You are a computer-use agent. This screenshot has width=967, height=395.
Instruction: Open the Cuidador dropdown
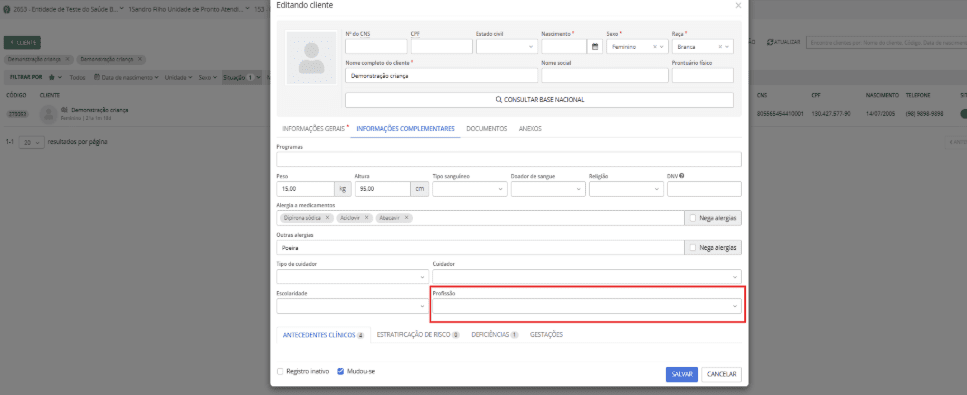pos(587,276)
